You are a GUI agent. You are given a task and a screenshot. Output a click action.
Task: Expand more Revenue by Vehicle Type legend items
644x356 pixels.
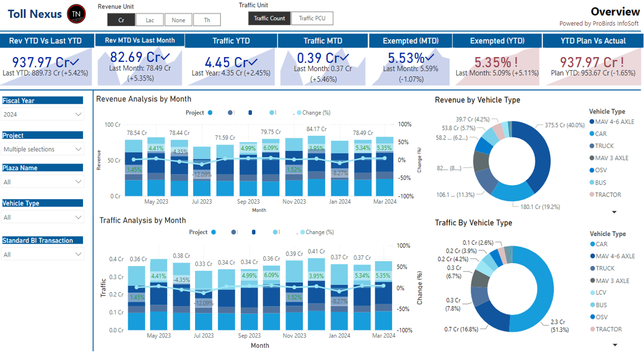(x=614, y=212)
